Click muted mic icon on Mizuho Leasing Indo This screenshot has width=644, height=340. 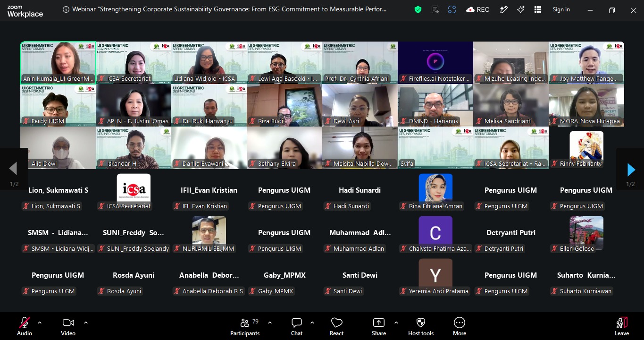click(x=478, y=79)
